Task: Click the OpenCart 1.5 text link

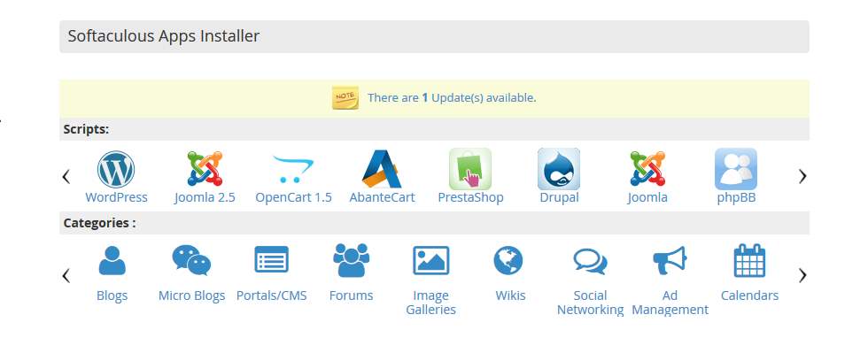Action: 293,197
